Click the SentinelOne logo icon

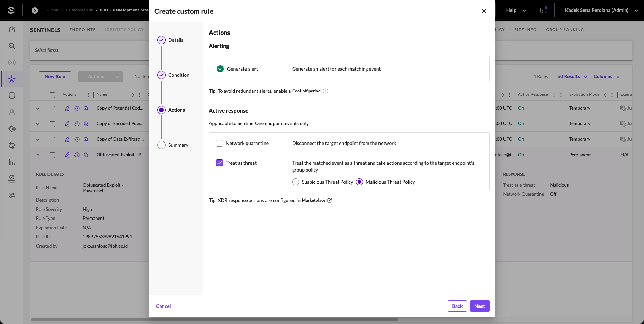[x=11, y=10]
